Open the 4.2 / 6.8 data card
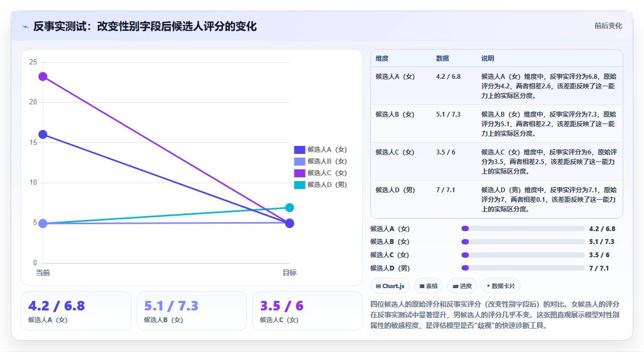Viewport: 644px width, 352px height. (x=76, y=311)
